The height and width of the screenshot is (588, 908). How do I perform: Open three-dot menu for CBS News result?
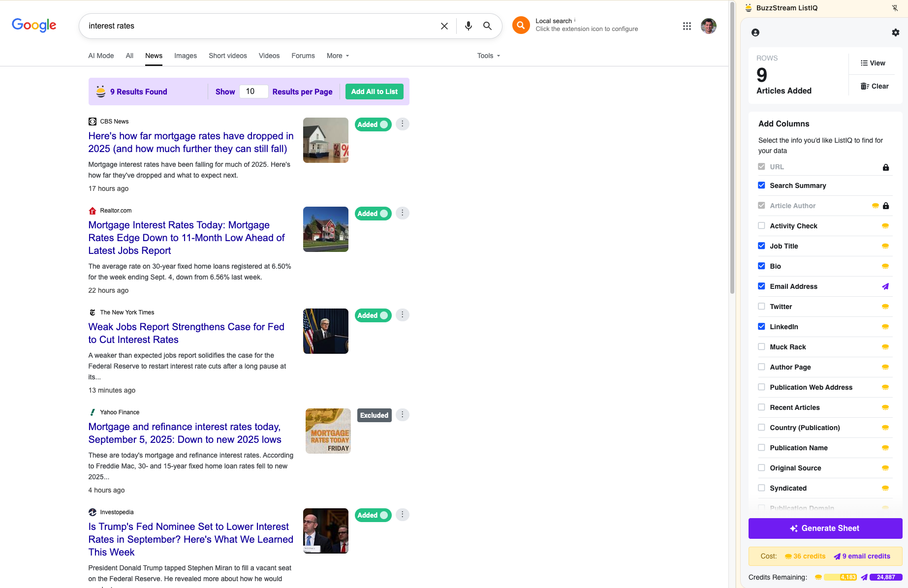[402, 124]
